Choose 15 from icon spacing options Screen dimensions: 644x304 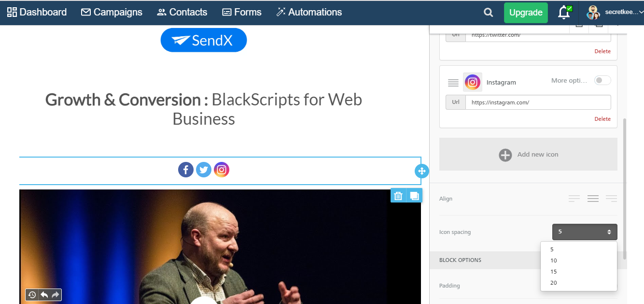pyautogui.click(x=579, y=272)
